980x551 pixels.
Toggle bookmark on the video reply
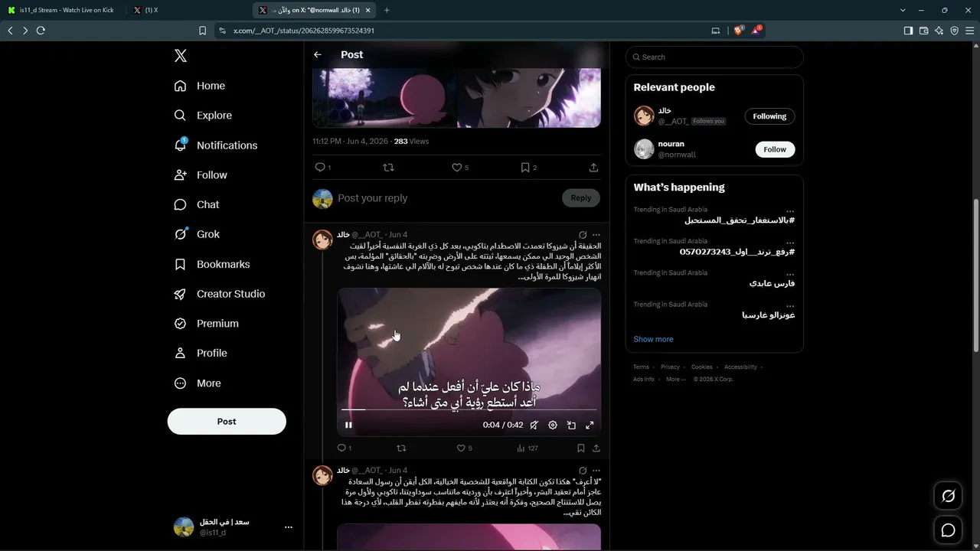[580, 448]
